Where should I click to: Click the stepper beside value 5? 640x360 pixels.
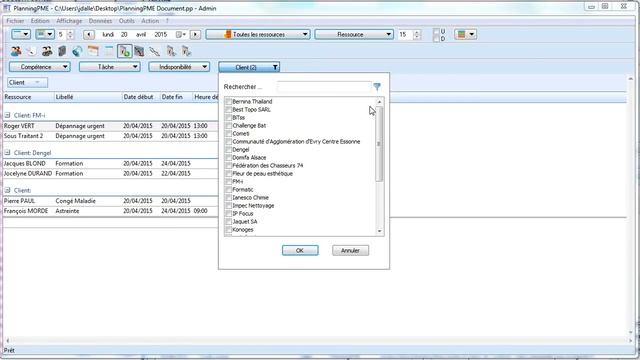[70, 35]
